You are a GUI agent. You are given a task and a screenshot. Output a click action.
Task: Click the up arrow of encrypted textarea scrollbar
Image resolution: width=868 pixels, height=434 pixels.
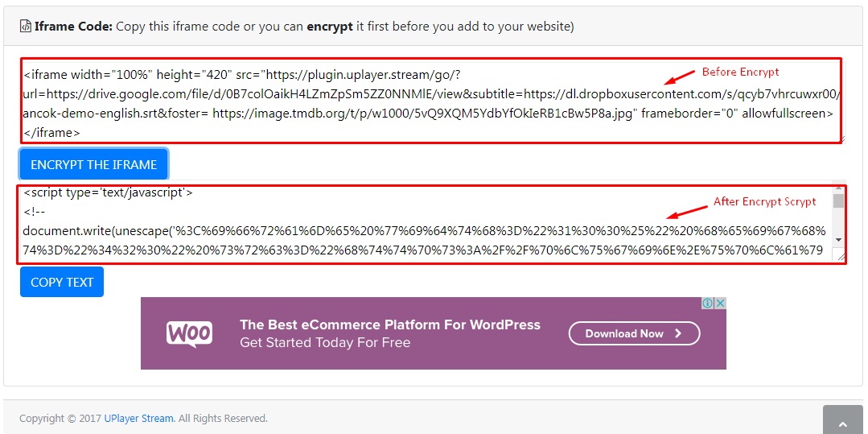tap(839, 188)
